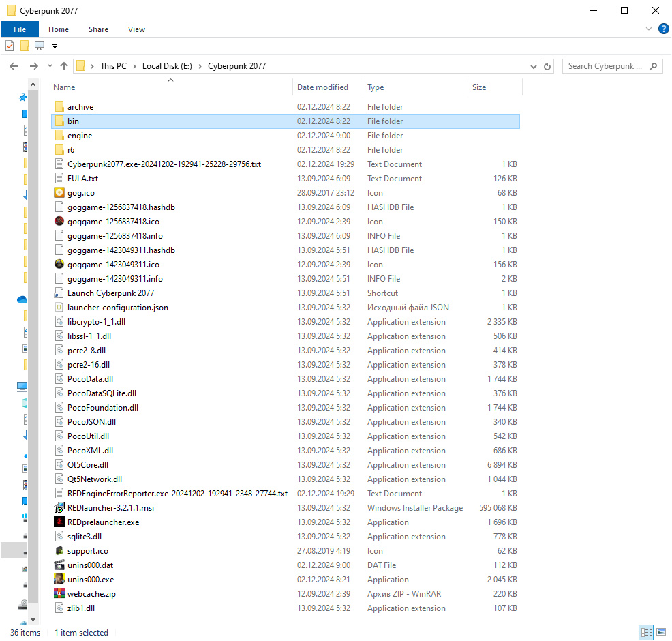The width and height of the screenshot is (672, 641).
Task: Switch to the large thumbnails view button
Action: tap(660, 632)
